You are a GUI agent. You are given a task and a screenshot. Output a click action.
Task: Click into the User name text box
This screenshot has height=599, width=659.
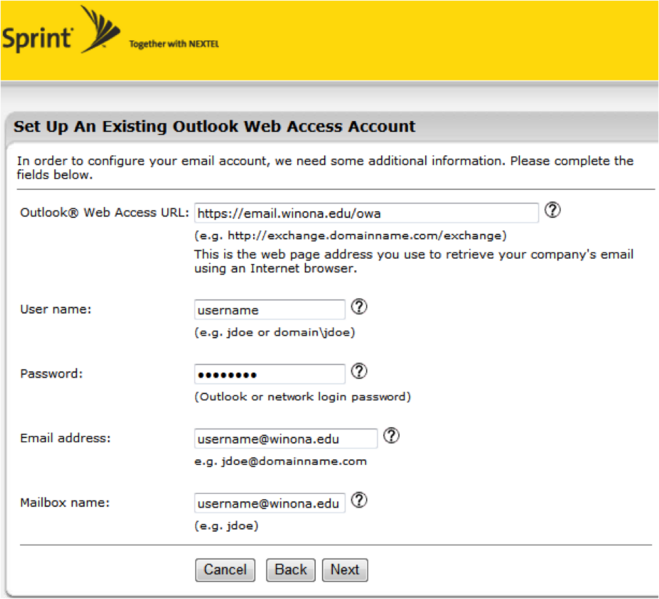[x=269, y=310]
